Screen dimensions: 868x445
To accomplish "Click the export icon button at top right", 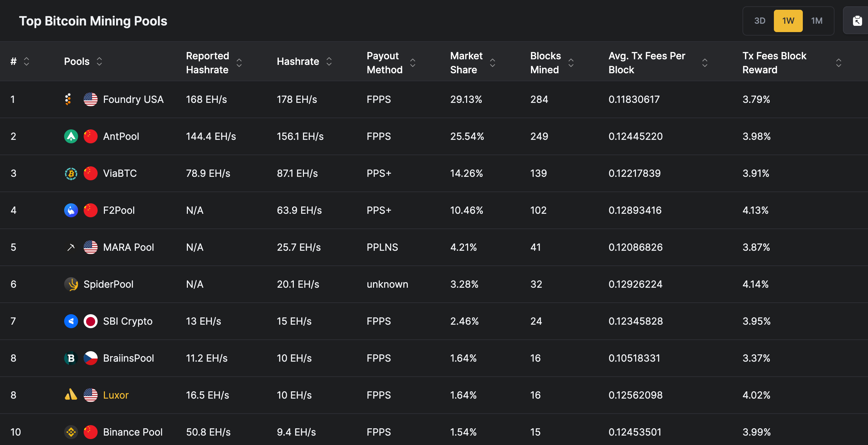I will point(857,21).
